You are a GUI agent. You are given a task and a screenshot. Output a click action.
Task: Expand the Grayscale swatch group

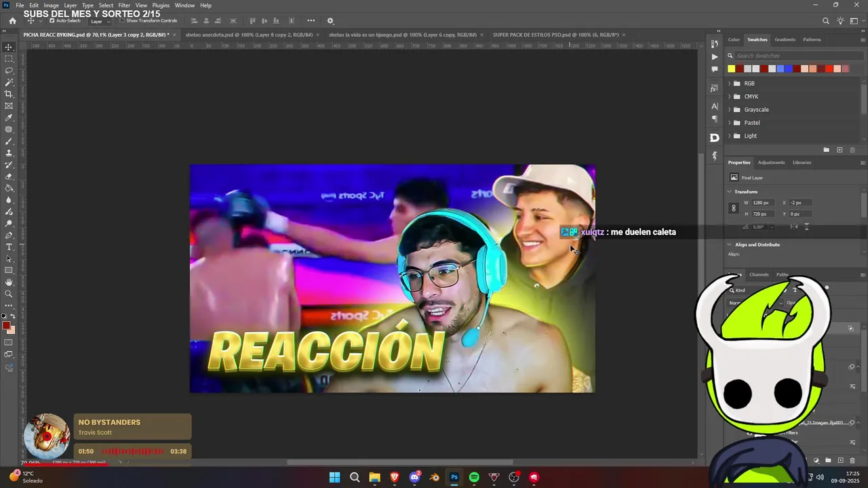[x=729, y=110]
